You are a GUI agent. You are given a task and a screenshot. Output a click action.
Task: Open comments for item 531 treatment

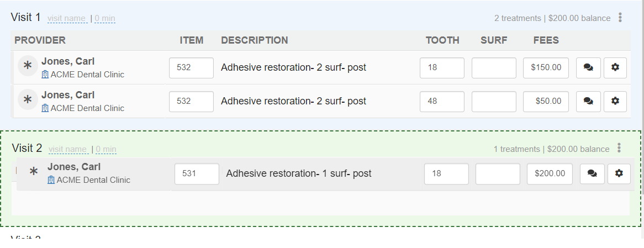pos(592,173)
